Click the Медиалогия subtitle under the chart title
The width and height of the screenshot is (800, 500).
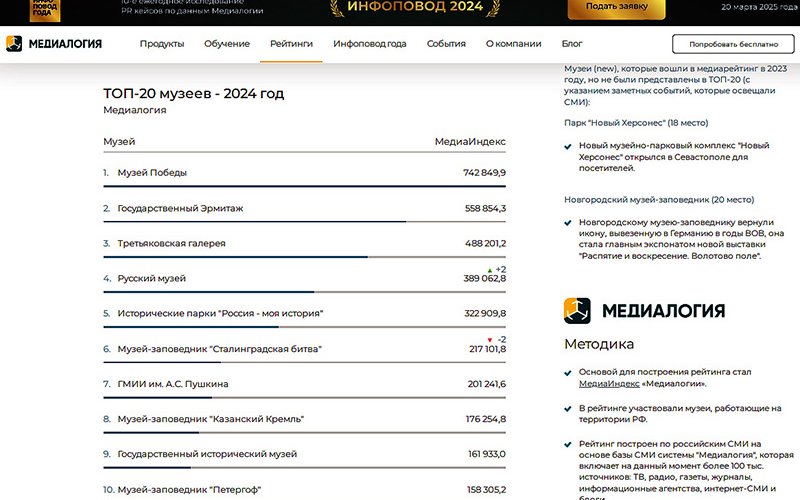coord(135,110)
